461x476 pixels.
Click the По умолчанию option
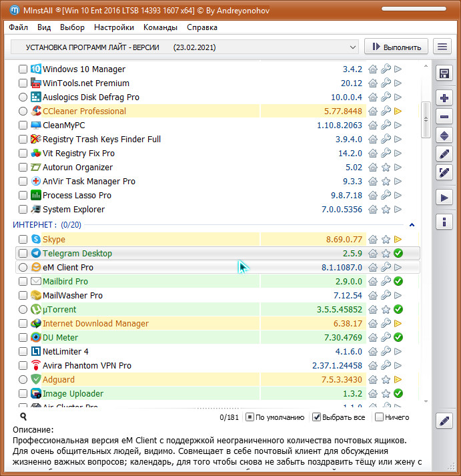(x=275, y=417)
